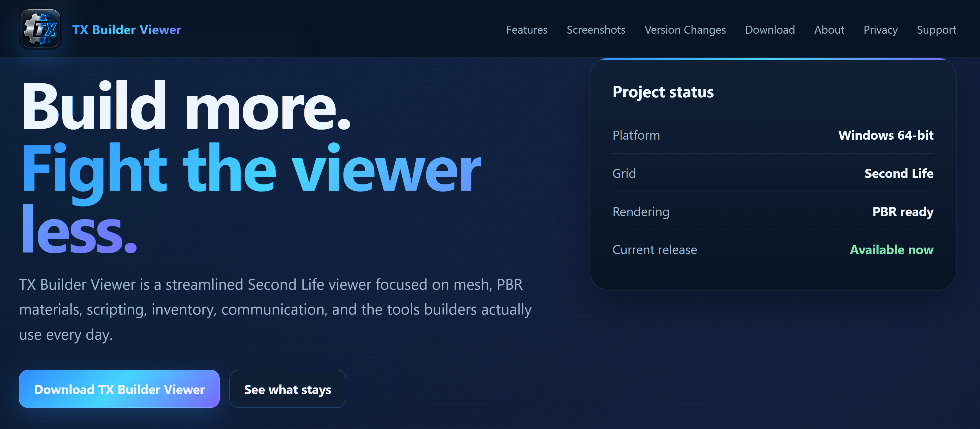Click the Download TX Builder Viewer button
The height and width of the screenshot is (429, 980).
[119, 389]
